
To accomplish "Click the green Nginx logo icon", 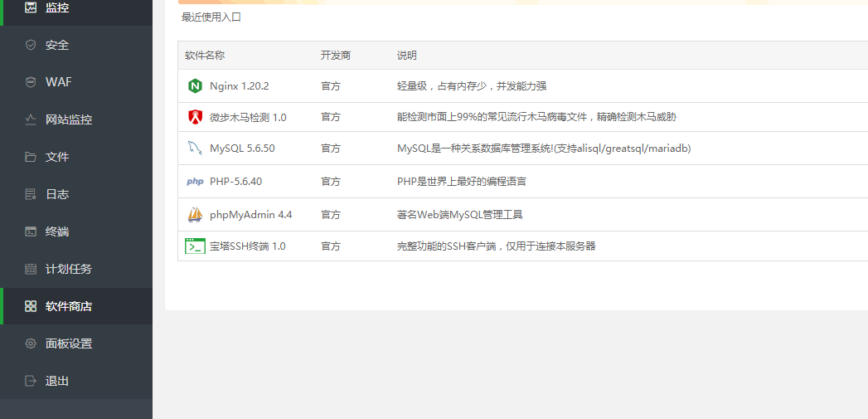I will pyautogui.click(x=195, y=86).
